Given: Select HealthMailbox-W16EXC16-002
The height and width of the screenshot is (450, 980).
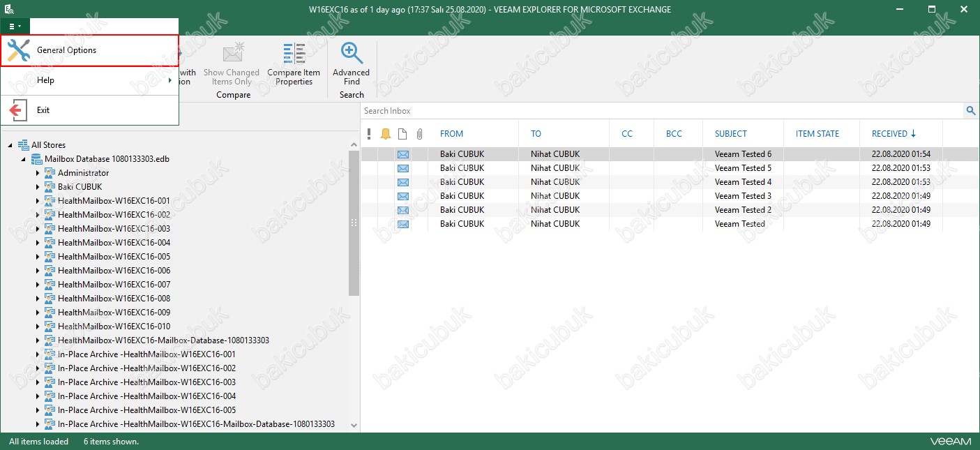Looking at the screenshot, I should point(114,215).
